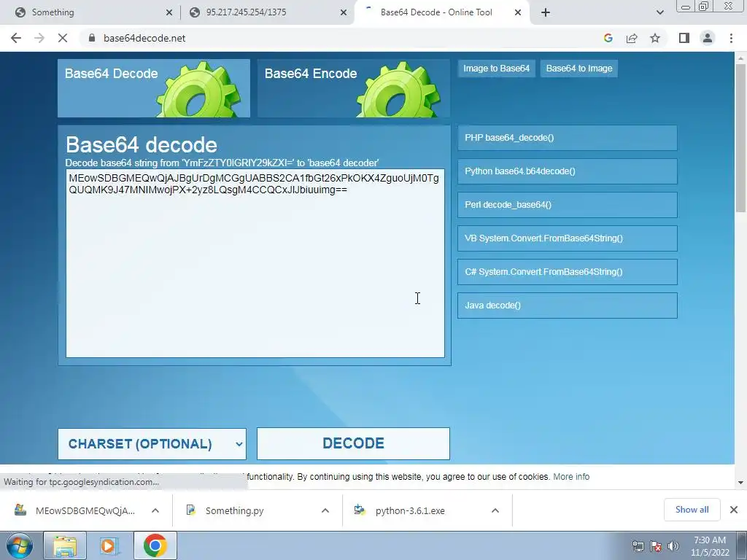Open the tab search dropdown arrow
Screen dimensions: 747x560
[659, 12]
